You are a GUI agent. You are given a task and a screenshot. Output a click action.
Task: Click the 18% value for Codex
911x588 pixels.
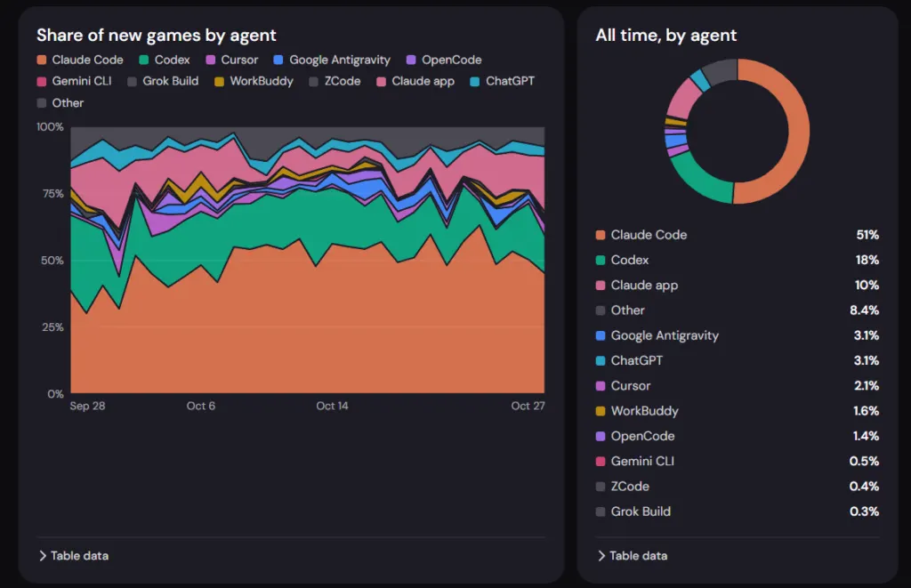point(867,261)
